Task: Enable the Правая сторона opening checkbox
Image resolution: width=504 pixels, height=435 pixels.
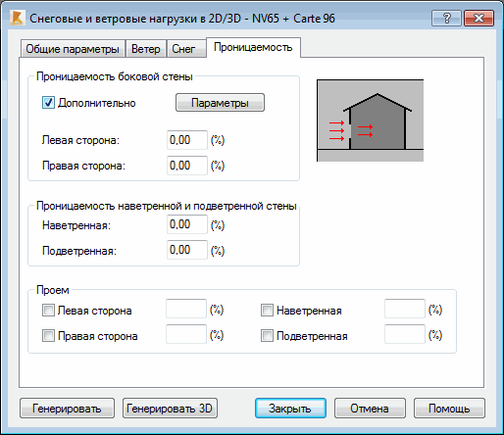Action: (48, 335)
